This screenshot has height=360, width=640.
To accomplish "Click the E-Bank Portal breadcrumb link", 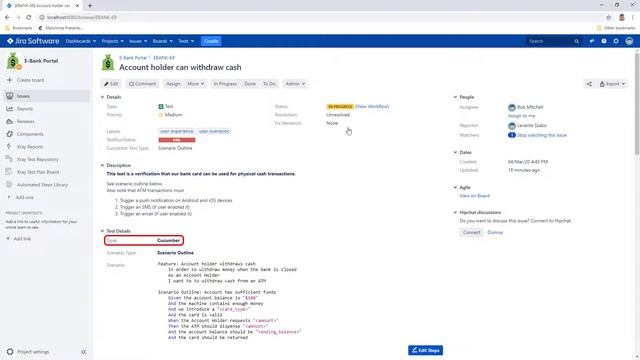I will (133, 58).
